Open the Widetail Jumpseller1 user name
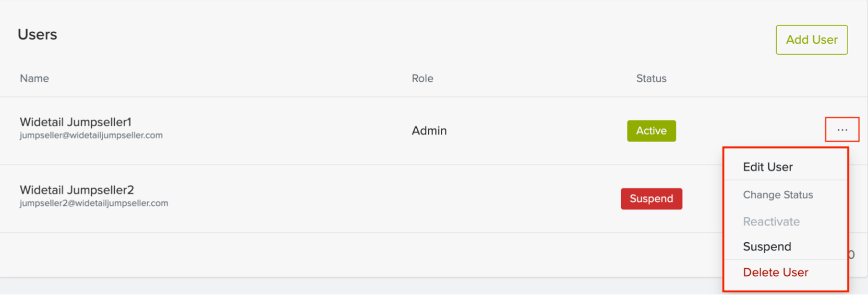This screenshot has width=868, height=295. click(76, 122)
